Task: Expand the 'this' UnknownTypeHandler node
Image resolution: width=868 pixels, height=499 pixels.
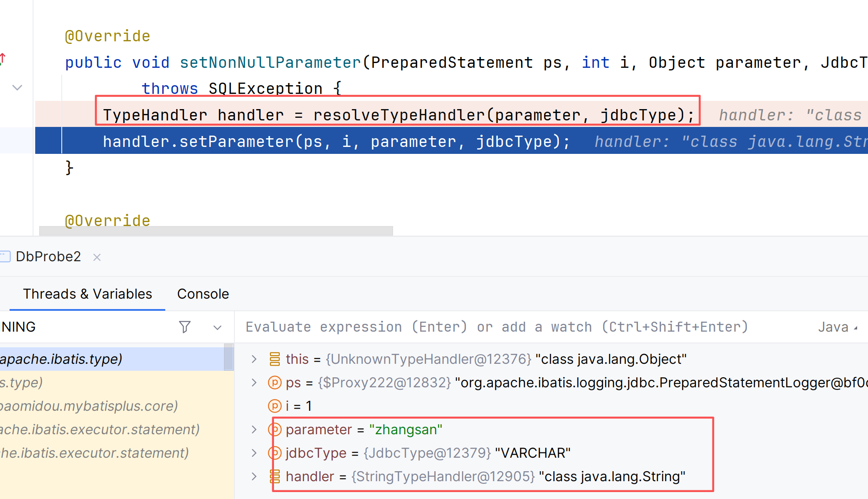Action: click(x=254, y=359)
